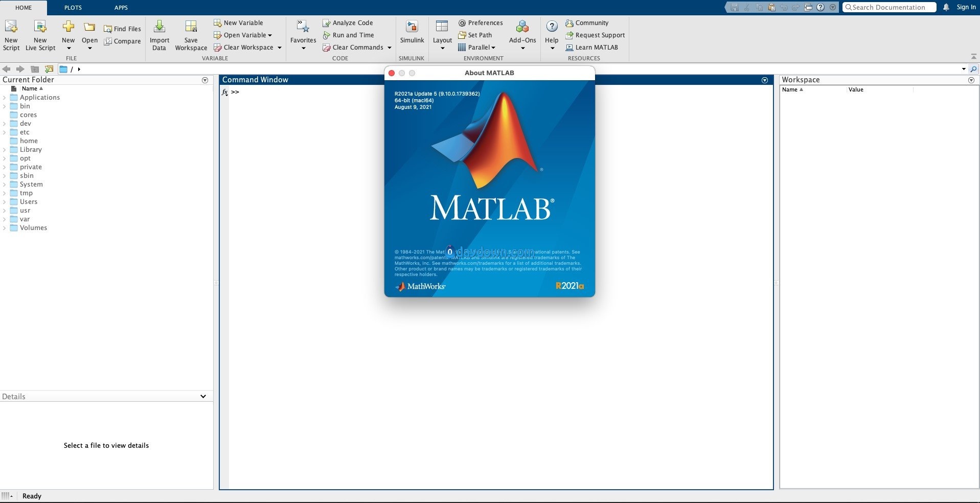Click Request Support
The image size is (980, 503).
595,35
